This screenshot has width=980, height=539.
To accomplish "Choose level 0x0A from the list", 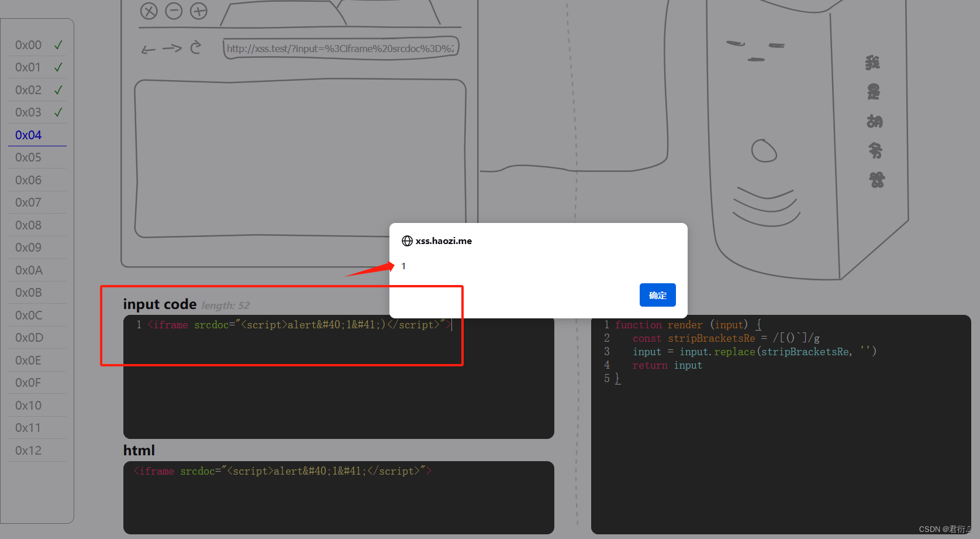I will [29, 270].
